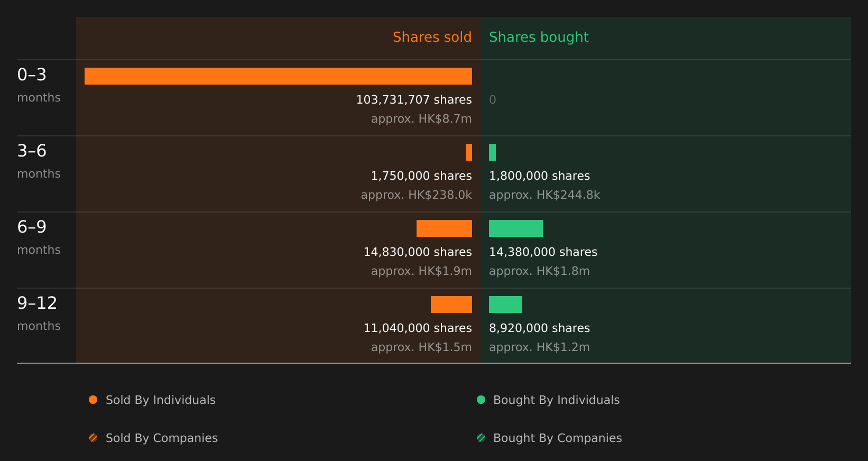This screenshot has width=868, height=461.
Task: Click the 6–9 months orange sold bar
Action: [444, 228]
